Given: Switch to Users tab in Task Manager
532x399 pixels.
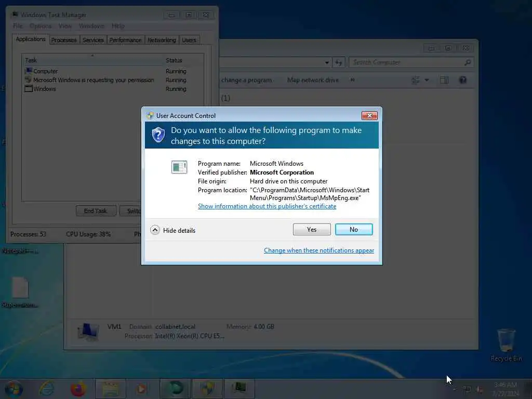Looking at the screenshot, I should click(x=189, y=39).
